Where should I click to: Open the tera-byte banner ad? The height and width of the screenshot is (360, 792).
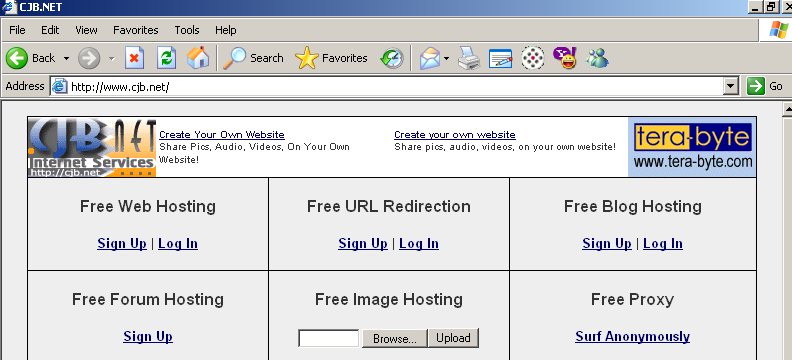[x=691, y=147]
